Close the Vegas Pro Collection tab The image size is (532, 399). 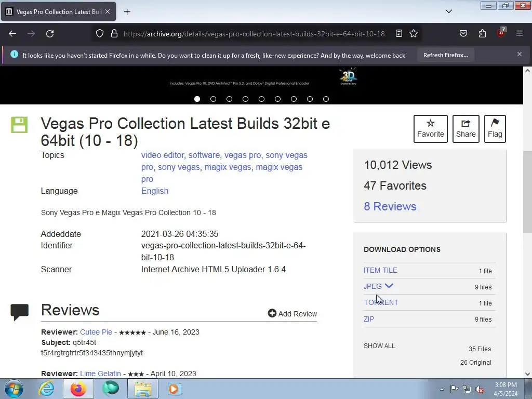(107, 11)
